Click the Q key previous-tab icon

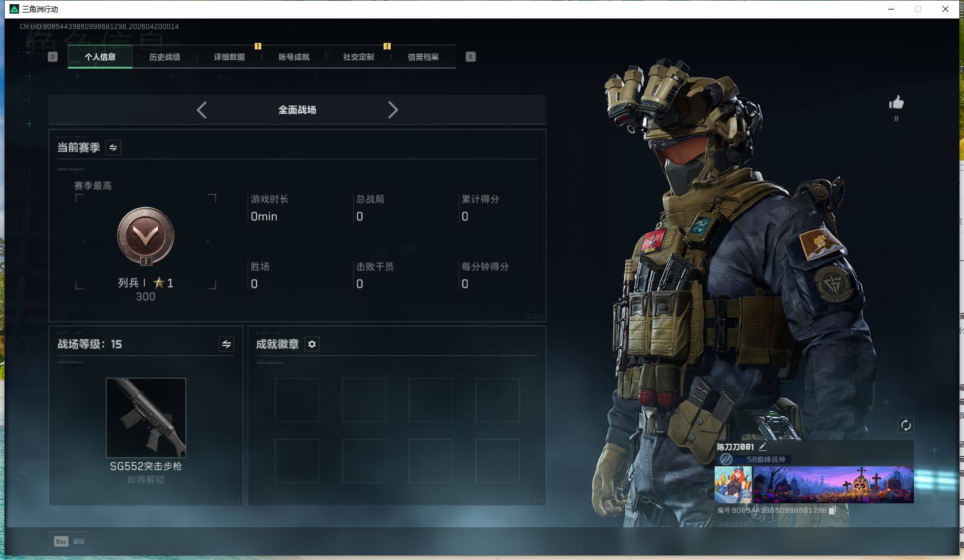[52, 57]
